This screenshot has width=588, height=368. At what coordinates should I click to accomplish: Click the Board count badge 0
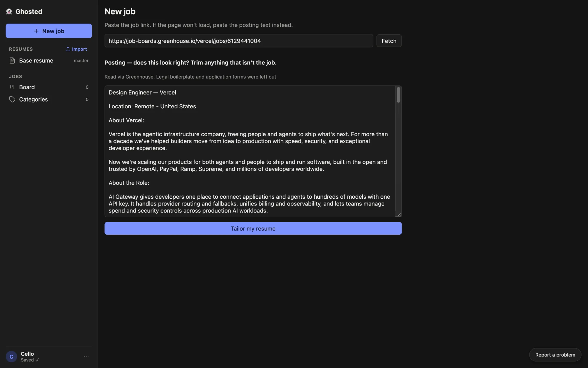(87, 87)
